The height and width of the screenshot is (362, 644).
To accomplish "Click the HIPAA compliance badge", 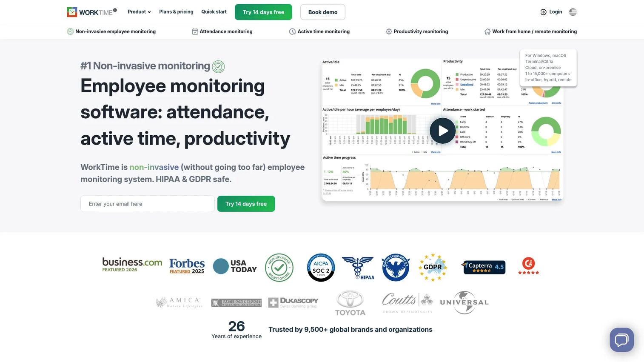I will [x=358, y=268].
